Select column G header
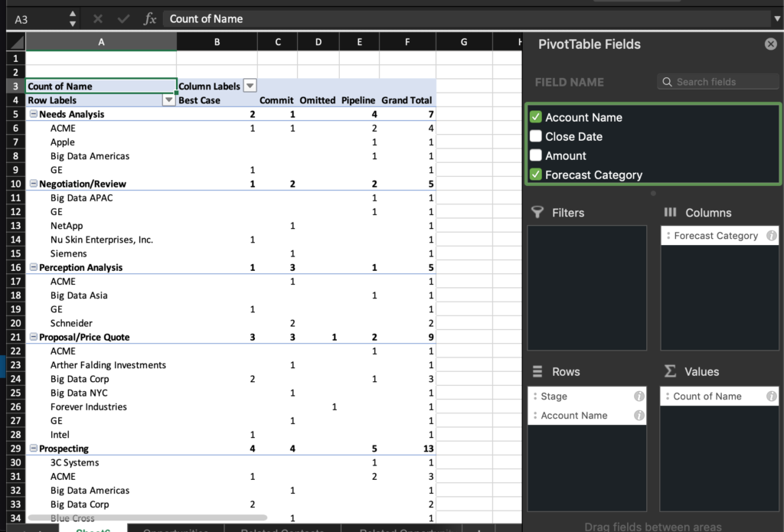Screen dimensions: 784x532 (464, 42)
